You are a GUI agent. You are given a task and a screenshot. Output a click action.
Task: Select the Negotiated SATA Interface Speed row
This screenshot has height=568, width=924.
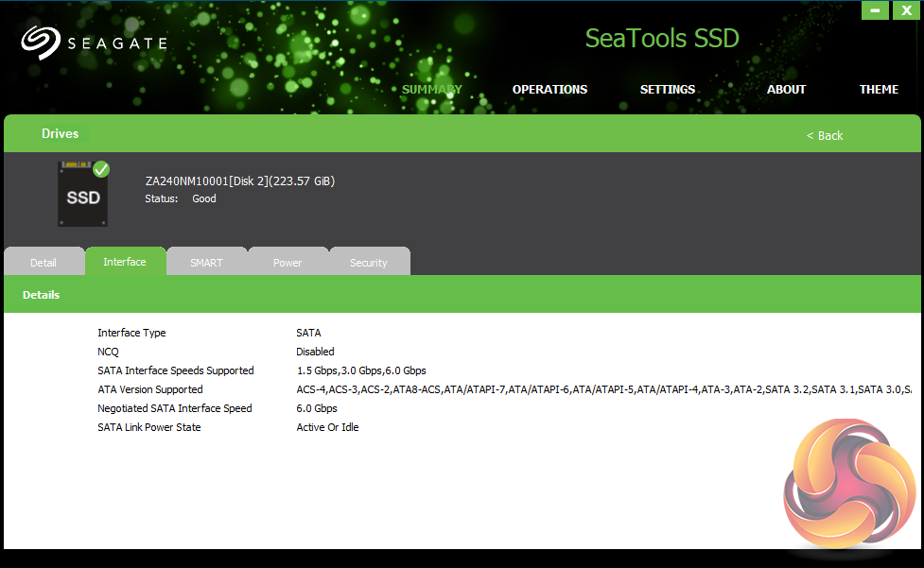tap(175, 408)
